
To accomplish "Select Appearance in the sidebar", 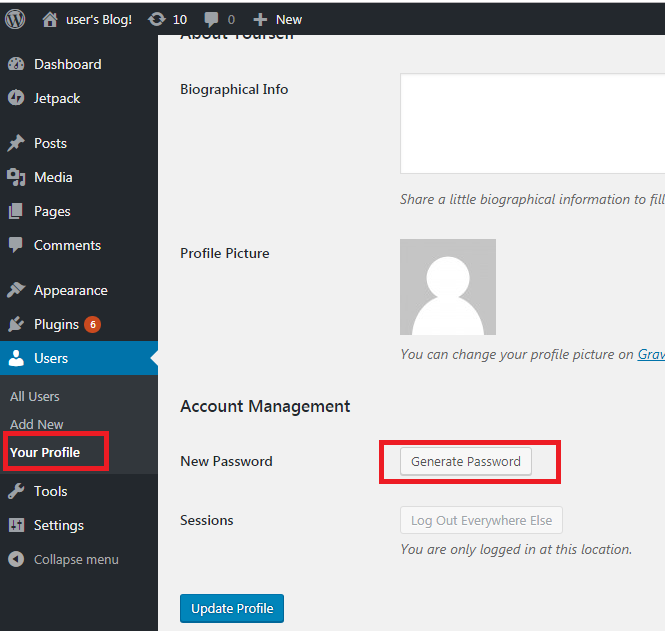I will [71, 291].
